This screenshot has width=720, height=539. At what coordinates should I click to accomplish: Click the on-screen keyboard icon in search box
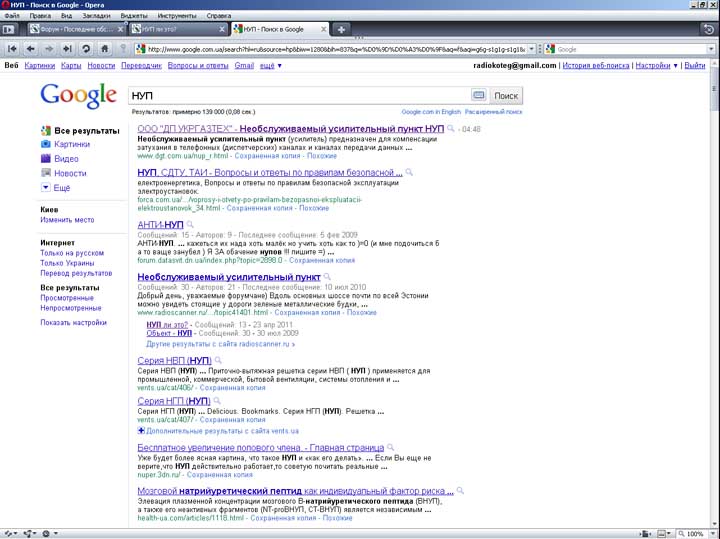coord(478,95)
